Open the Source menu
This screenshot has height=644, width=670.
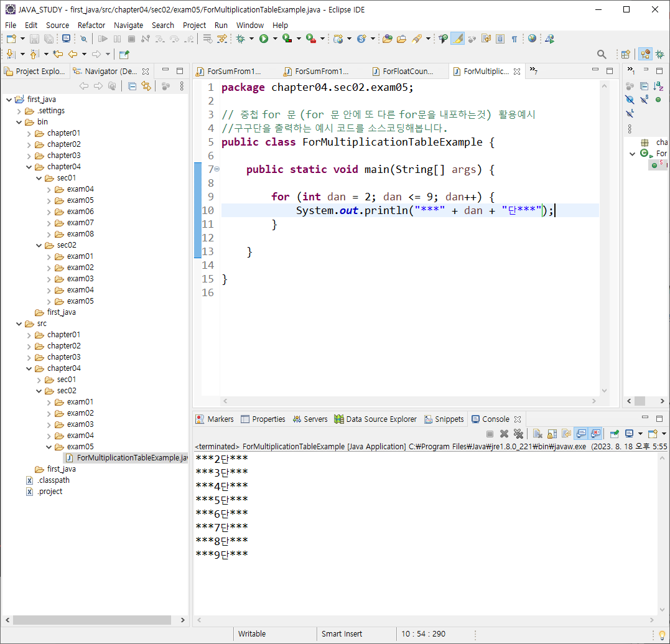57,26
